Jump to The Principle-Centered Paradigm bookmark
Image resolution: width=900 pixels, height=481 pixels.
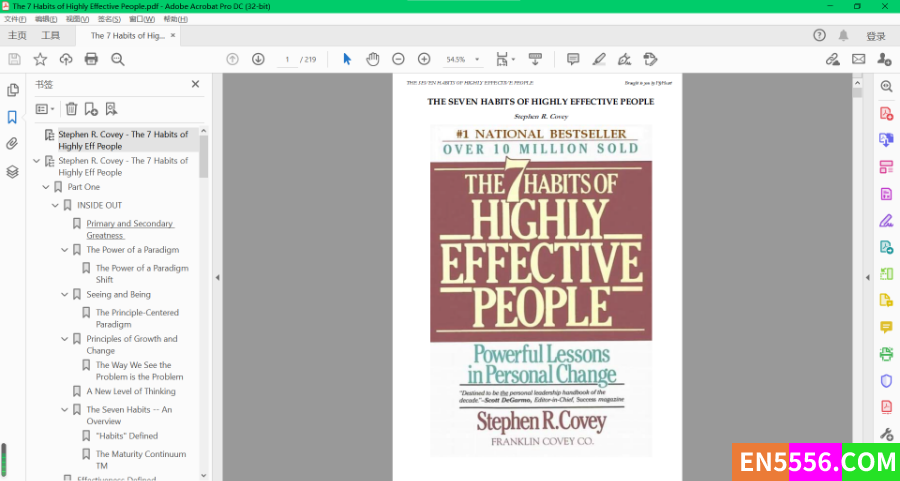(x=137, y=318)
